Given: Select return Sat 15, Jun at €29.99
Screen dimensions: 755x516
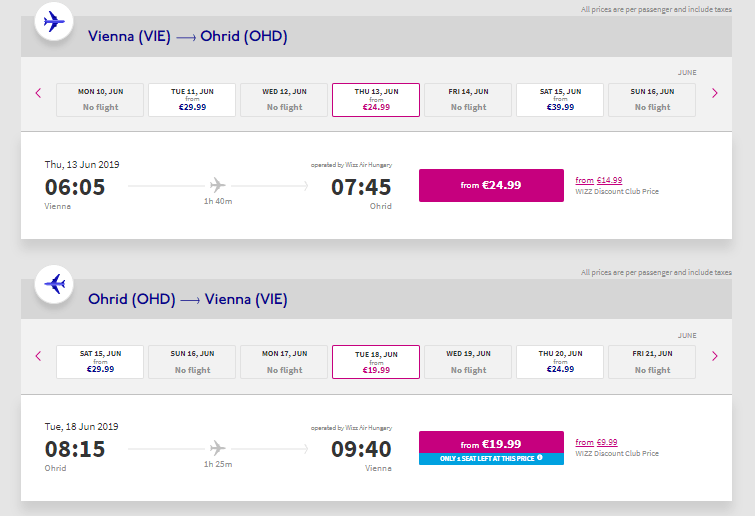Looking at the screenshot, I should coord(100,362).
